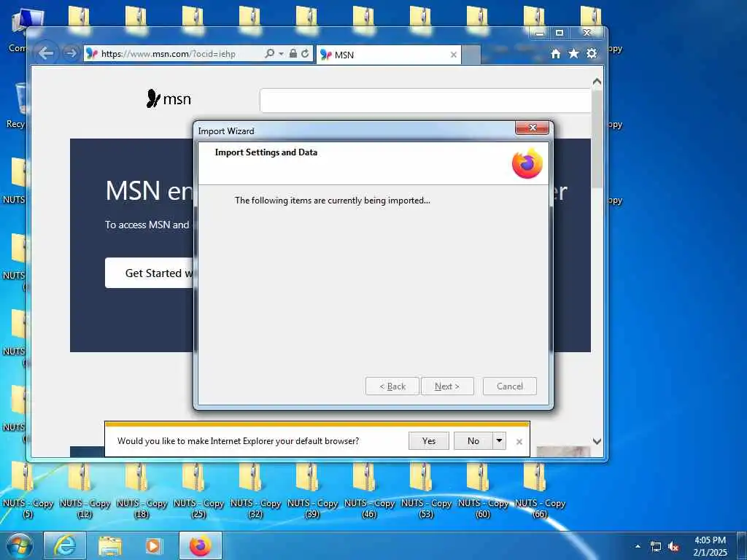Click the Forward arrow in Internet Explorer
The height and width of the screenshot is (560, 747).
[x=71, y=53]
